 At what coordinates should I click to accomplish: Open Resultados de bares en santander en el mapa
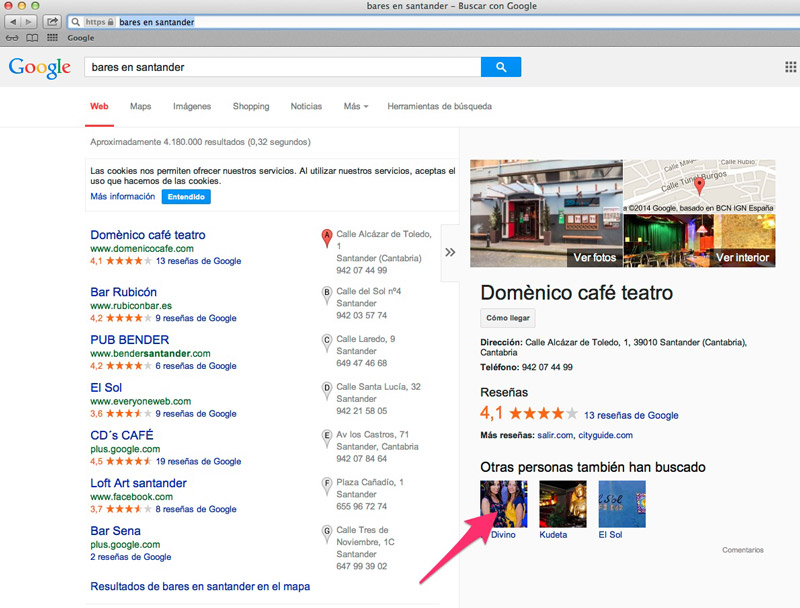(x=200, y=587)
